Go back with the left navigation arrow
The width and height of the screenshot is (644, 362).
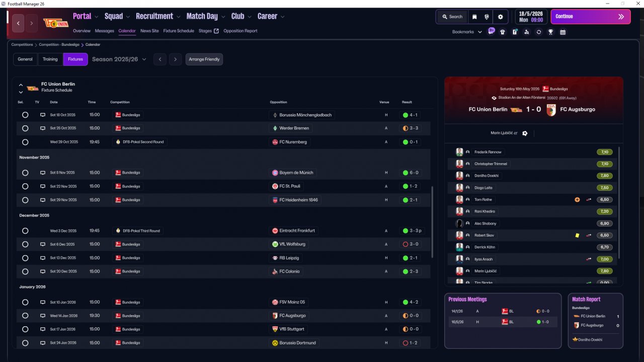(19, 23)
